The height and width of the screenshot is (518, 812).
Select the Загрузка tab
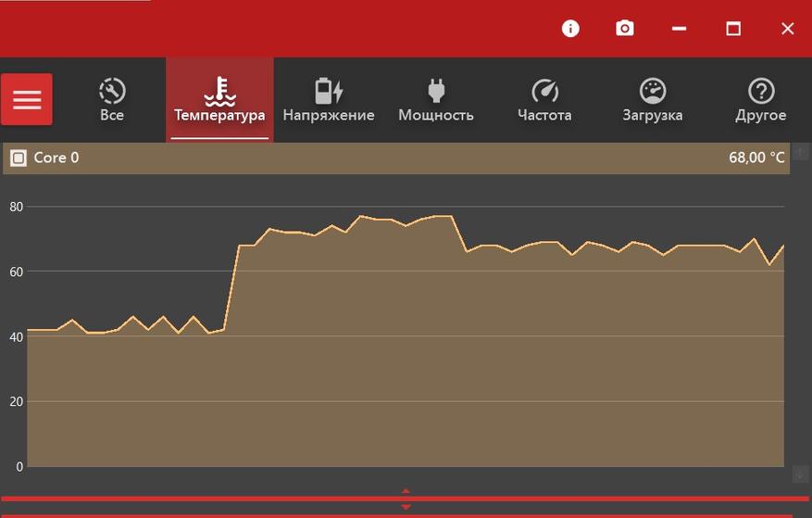pyautogui.click(x=653, y=99)
